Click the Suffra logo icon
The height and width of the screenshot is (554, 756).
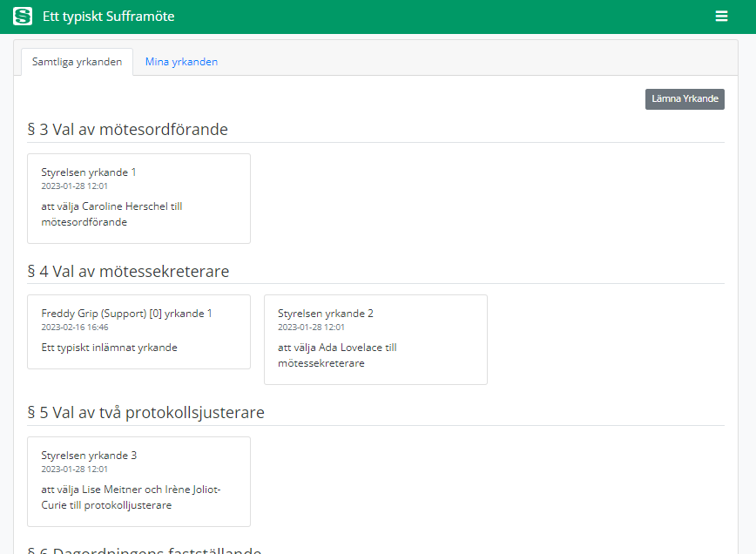[x=23, y=17]
